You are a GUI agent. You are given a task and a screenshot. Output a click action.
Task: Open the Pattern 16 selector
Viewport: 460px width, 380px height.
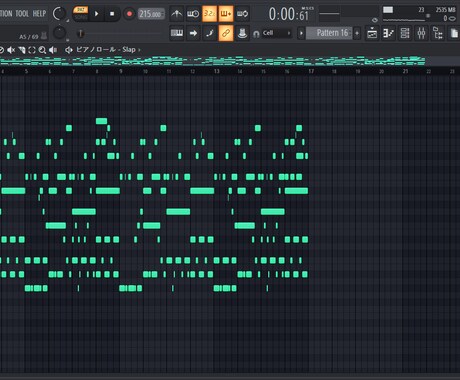(x=329, y=33)
